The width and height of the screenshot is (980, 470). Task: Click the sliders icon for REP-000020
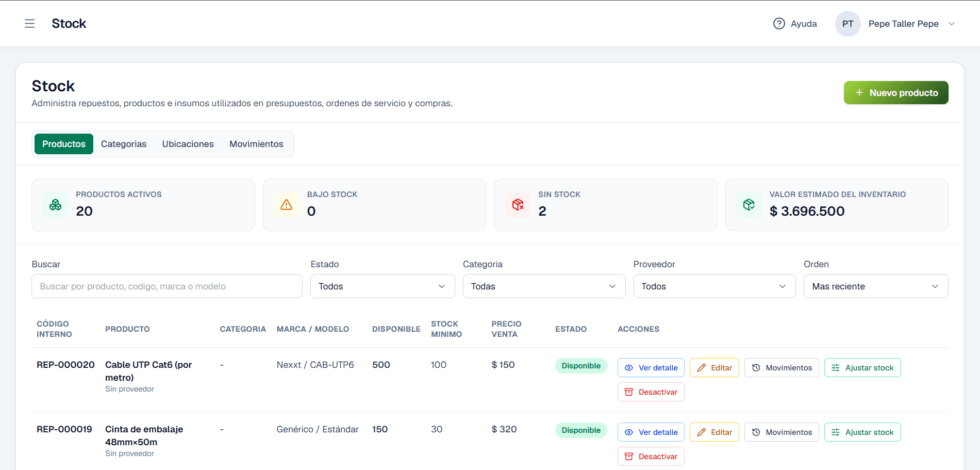click(836, 368)
